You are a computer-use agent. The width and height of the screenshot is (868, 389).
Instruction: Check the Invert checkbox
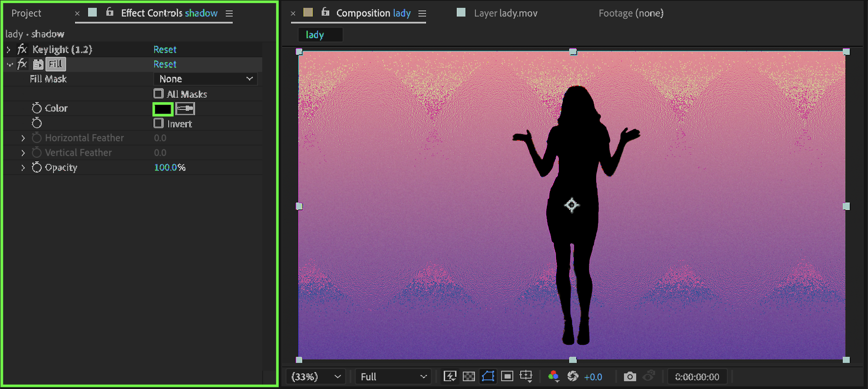158,123
